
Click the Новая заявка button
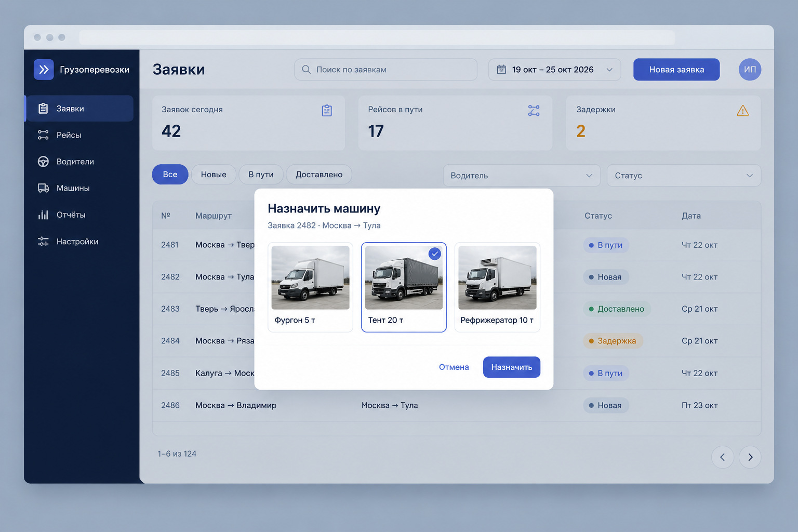pyautogui.click(x=676, y=70)
